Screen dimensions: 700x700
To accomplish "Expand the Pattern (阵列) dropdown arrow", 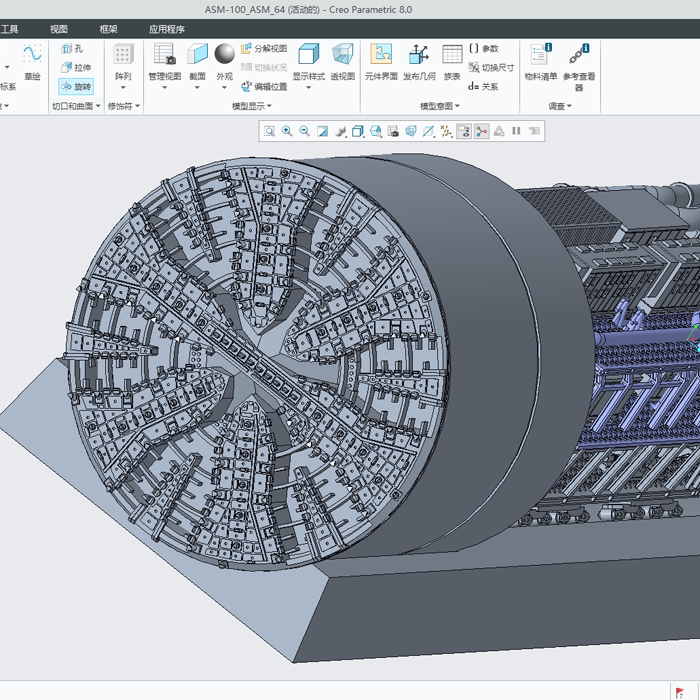I will [123, 88].
